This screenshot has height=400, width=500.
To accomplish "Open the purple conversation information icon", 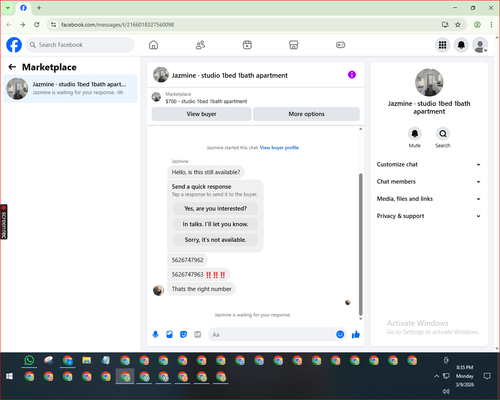I will 352,75.
